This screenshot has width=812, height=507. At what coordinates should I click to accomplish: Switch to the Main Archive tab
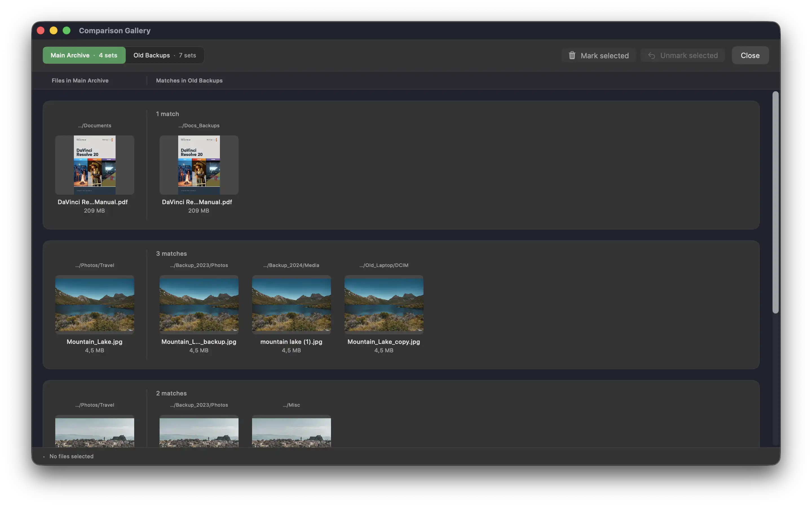click(84, 55)
